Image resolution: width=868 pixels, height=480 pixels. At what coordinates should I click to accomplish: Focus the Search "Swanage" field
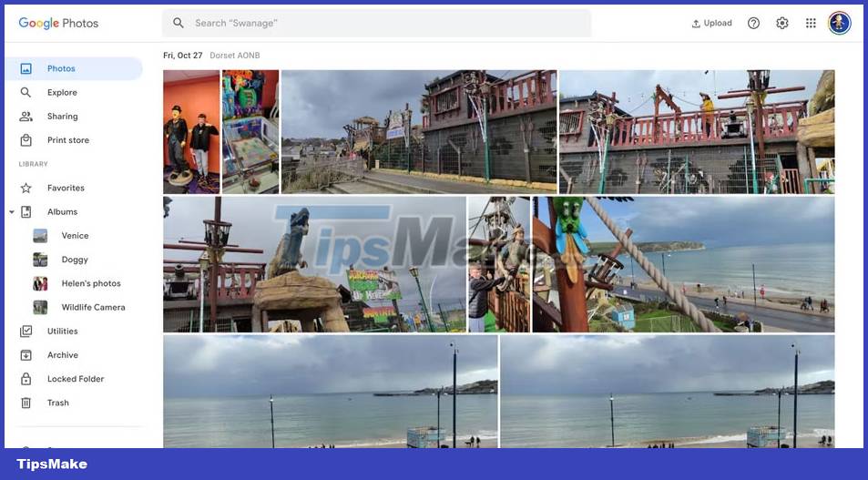pyautogui.click(x=376, y=24)
